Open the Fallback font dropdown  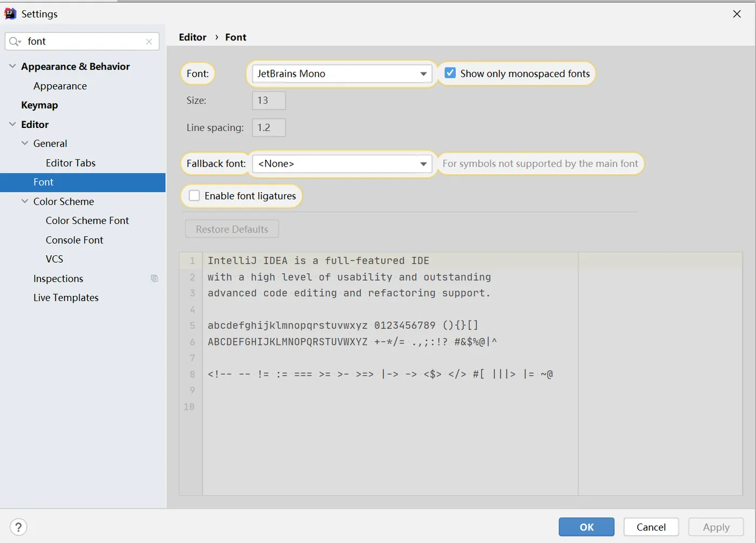click(x=342, y=164)
